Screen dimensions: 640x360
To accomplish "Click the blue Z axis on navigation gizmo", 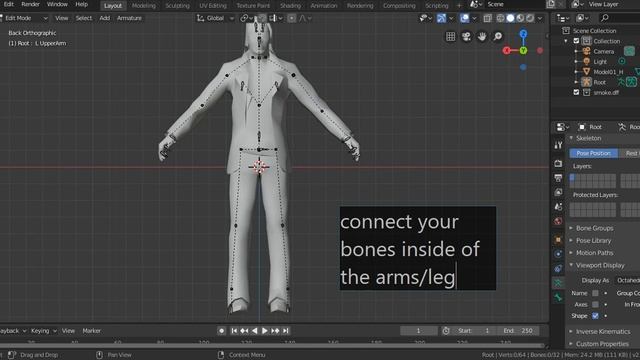I will coord(523,33).
